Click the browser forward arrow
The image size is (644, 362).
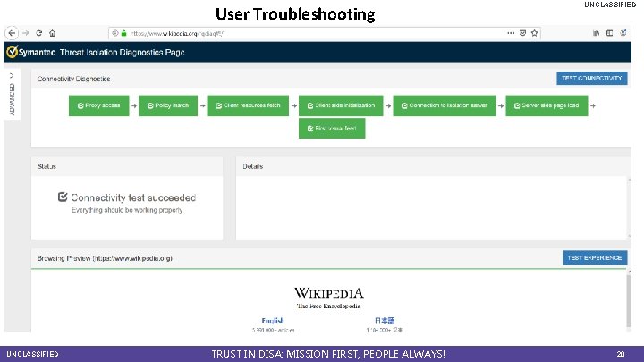coord(25,33)
